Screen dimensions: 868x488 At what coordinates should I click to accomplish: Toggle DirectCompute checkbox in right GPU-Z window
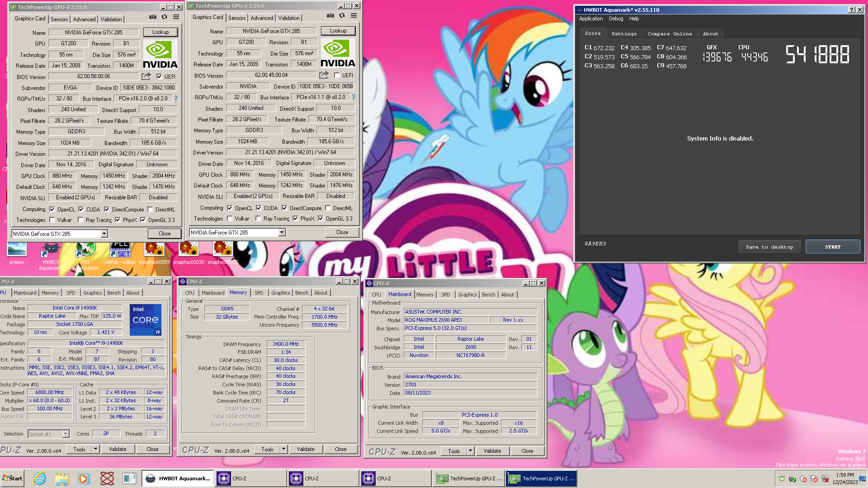[x=284, y=208]
